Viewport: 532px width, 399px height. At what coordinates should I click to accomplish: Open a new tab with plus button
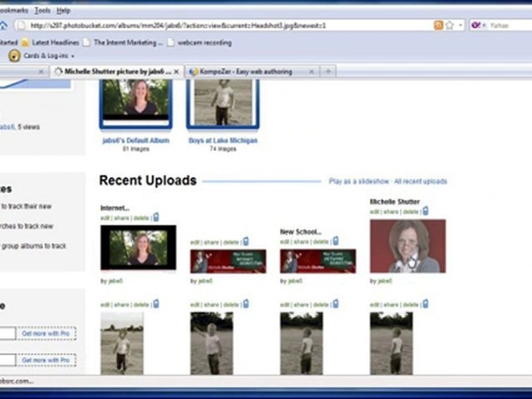click(x=328, y=71)
